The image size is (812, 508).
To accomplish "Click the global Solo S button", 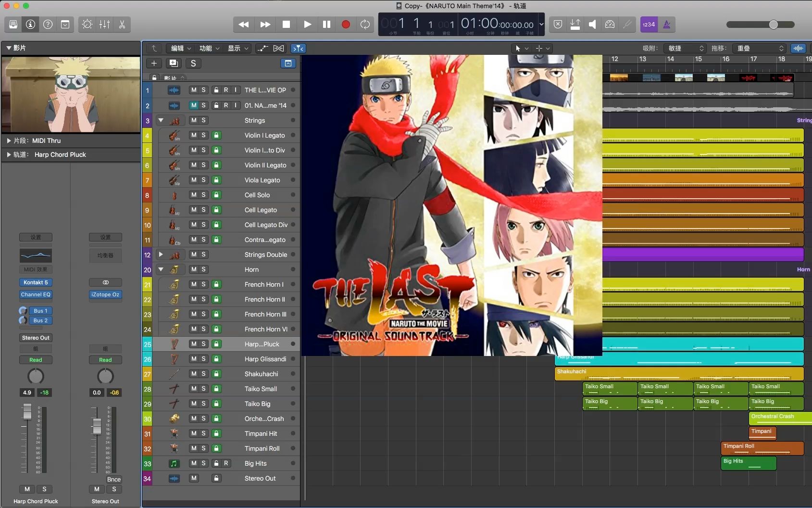I will click(193, 63).
